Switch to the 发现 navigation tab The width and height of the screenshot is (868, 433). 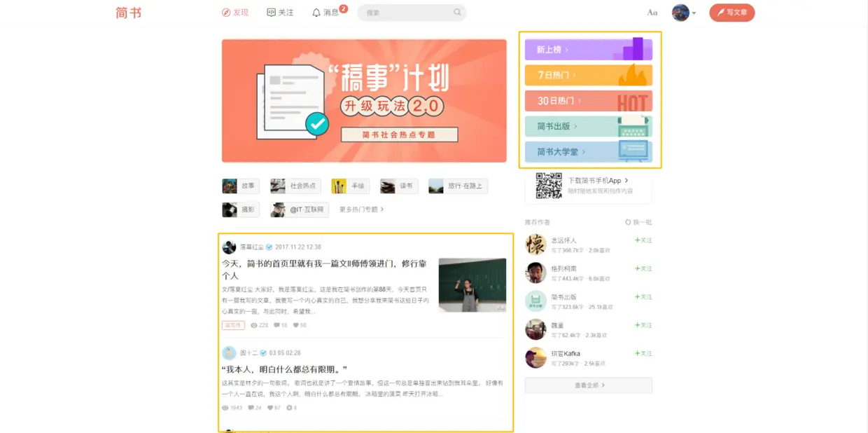pos(235,13)
